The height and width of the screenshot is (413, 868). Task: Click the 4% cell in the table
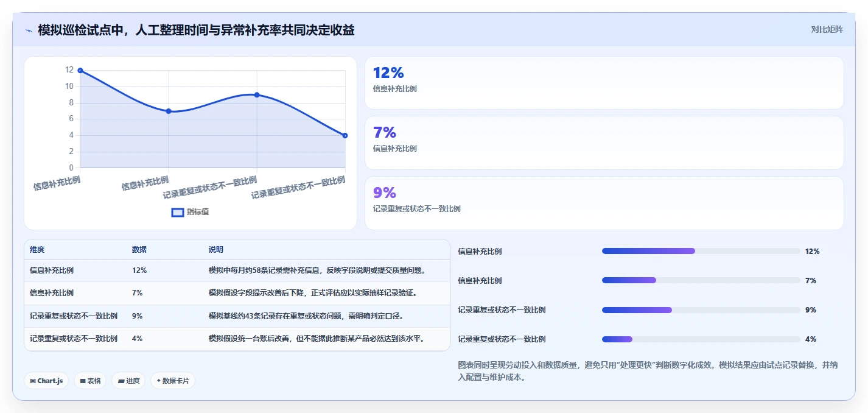[x=138, y=339]
